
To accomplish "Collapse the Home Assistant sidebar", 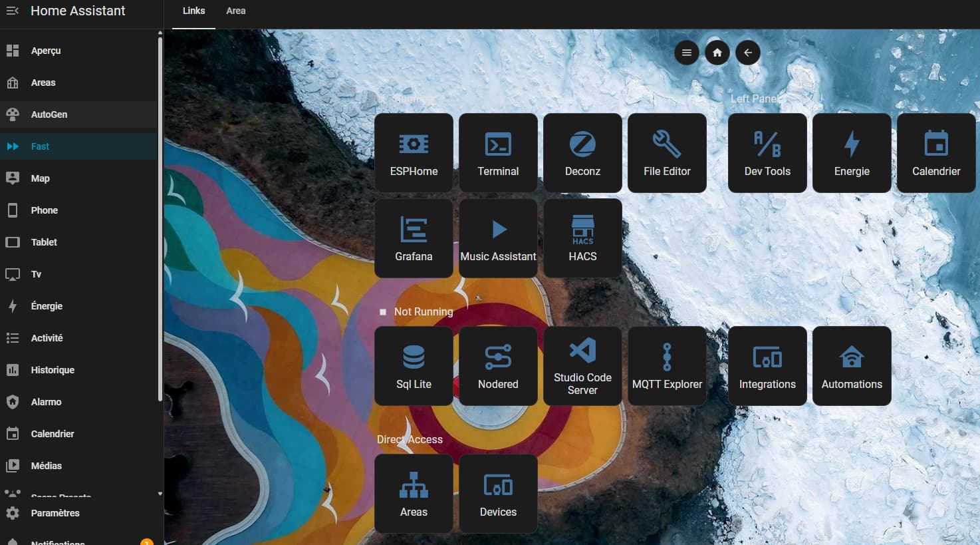I will click(x=13, y=11).
